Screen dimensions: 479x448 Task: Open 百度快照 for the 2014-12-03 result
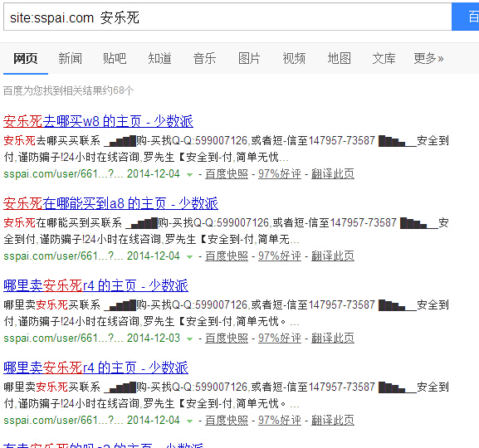pyautogui.click(x=227, y=338)
